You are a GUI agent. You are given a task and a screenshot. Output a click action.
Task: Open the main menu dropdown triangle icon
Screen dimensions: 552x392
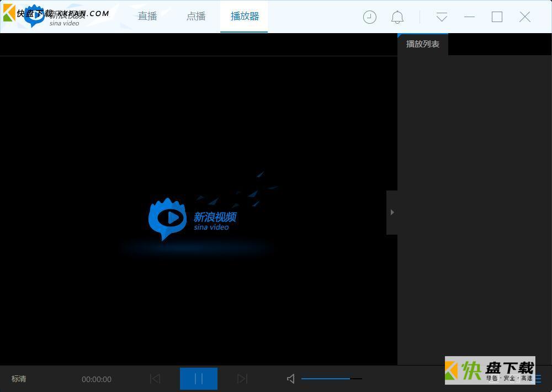[442, 17]
